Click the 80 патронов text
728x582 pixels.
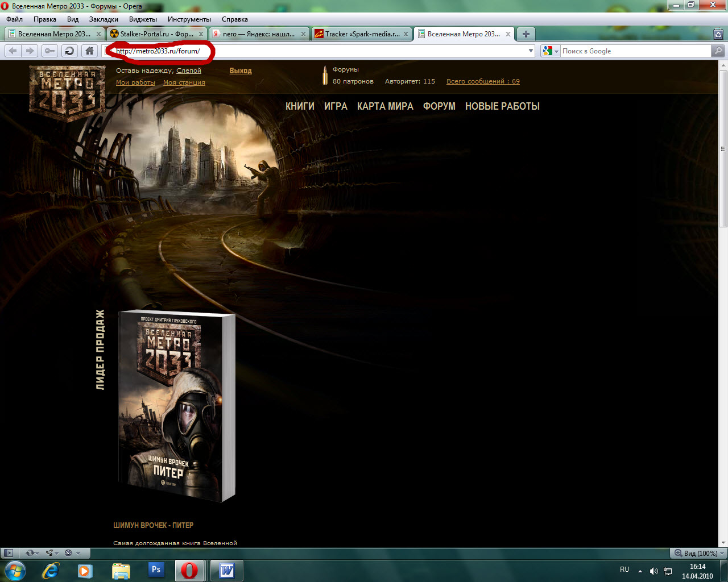point(353,81)
